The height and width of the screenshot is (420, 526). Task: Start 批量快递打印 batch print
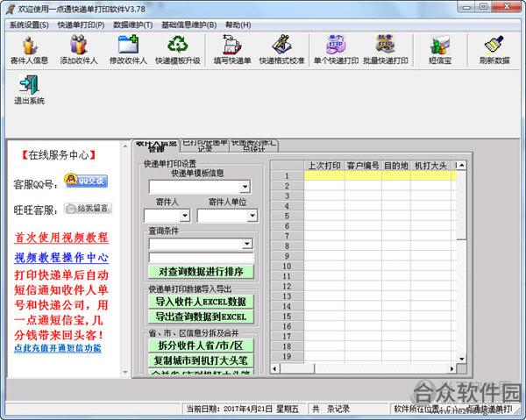pos(386,50)
